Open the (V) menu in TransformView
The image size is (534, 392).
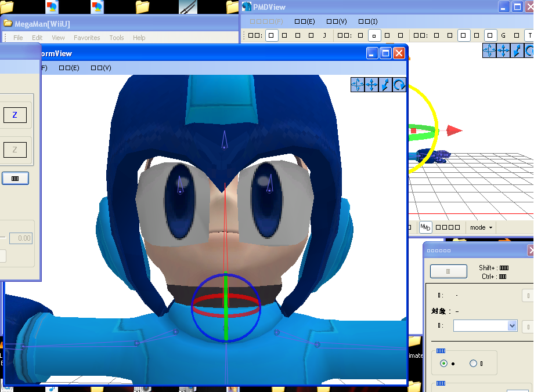pos(101,68)
